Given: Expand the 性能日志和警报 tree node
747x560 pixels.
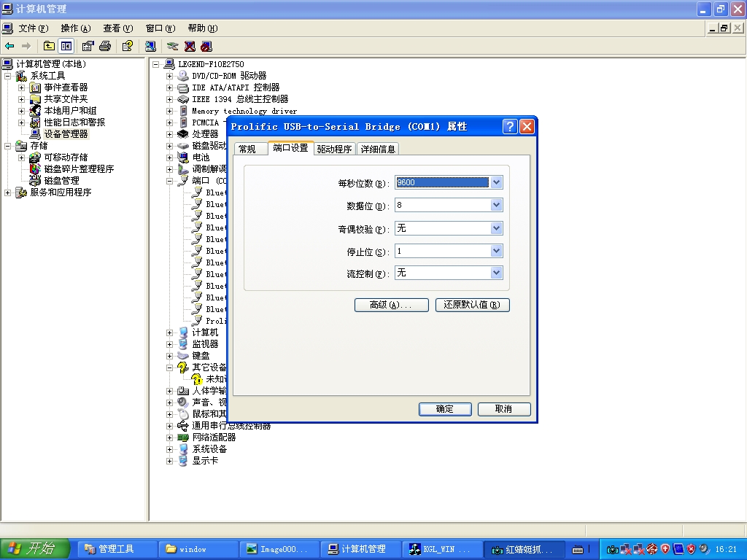Looking at the screenshot, I should point(21,122).
